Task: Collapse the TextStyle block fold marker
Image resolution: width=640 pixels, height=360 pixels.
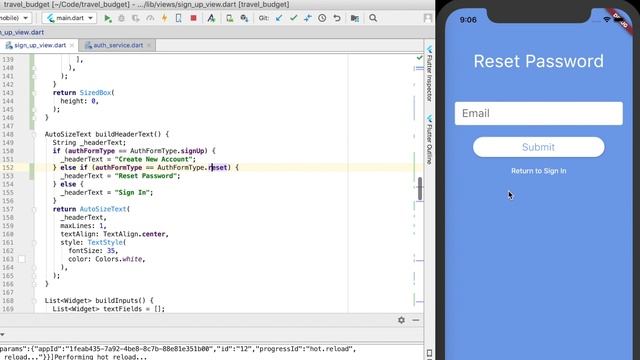Action: tap(34, 242)
